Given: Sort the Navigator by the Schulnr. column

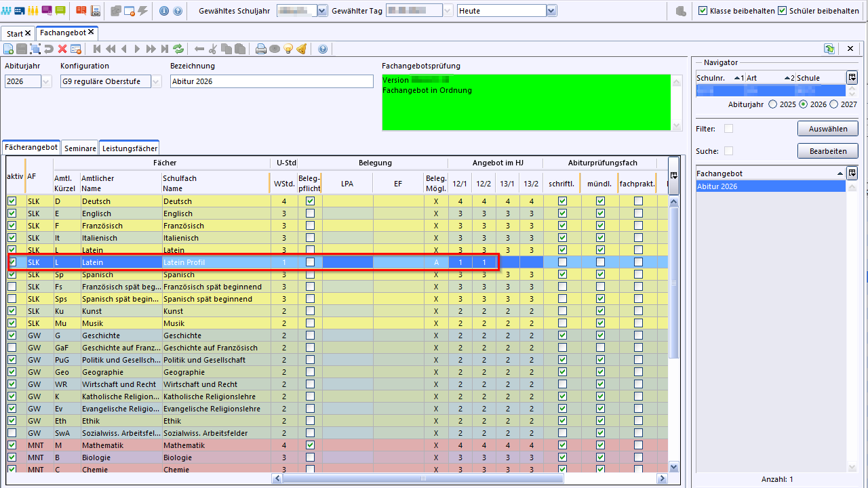Looking at the screenshot, I should pos(720,78).
